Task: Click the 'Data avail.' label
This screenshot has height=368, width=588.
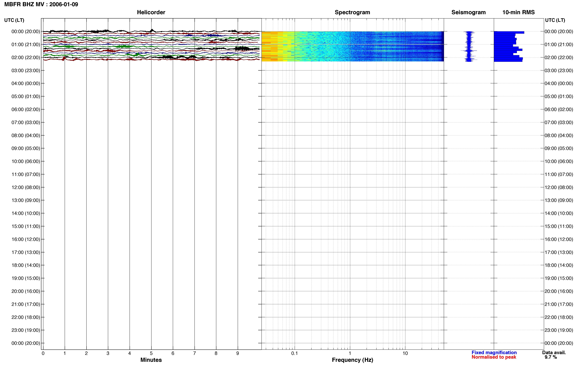Action: (x=554, y=352)
